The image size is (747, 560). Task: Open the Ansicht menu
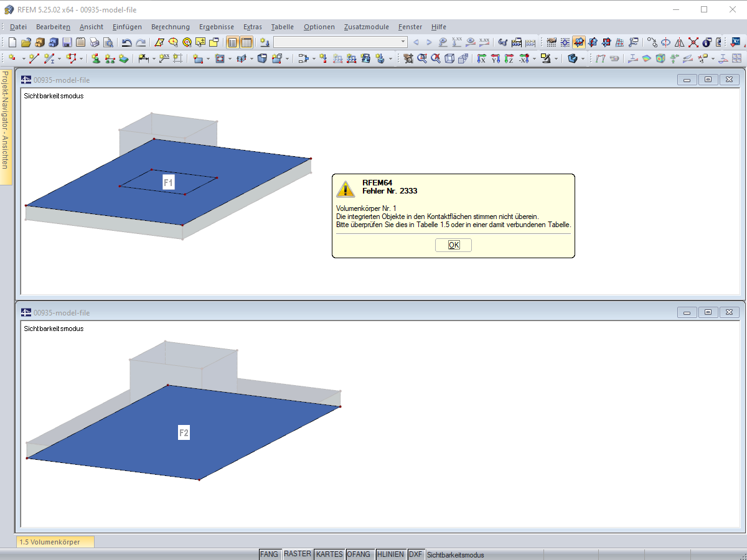(92, 27)
